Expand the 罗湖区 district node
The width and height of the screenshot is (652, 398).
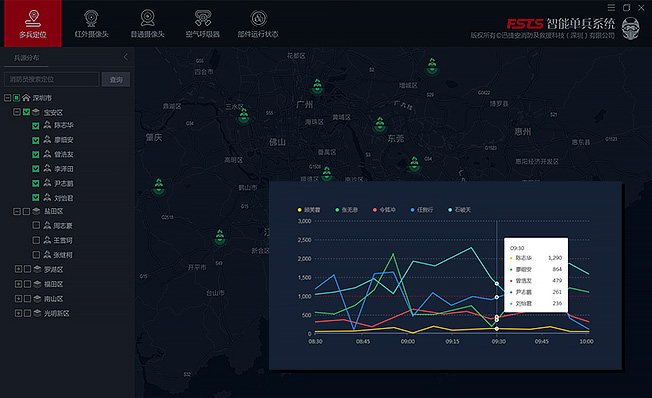point(18,269)
